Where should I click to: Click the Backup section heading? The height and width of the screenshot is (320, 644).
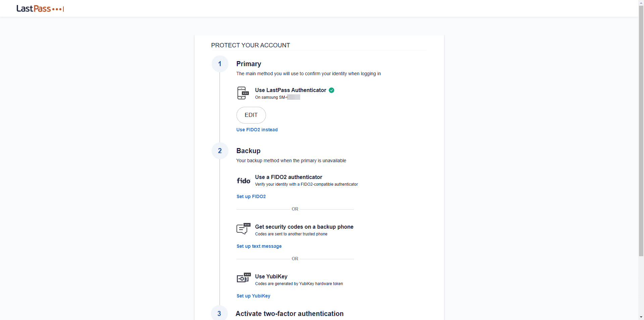click(248, 151)
